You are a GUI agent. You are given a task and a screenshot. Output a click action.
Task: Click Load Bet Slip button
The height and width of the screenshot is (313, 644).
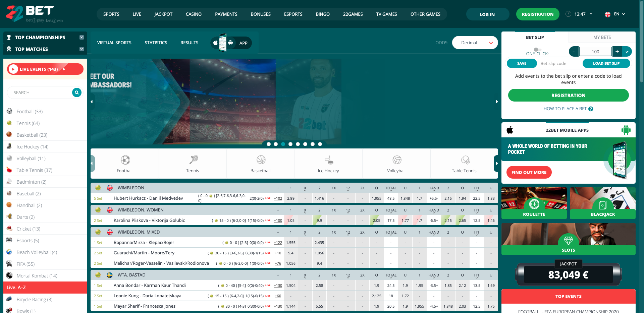[x=606, y=63]
